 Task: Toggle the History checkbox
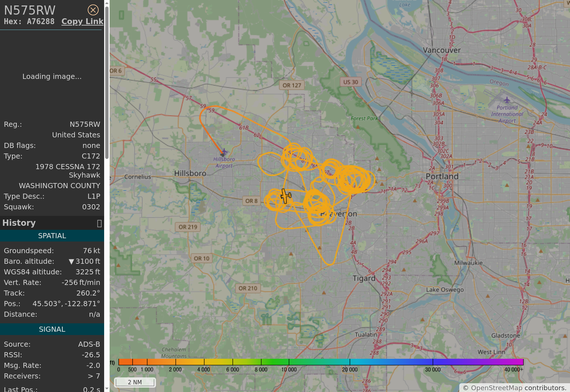click(x=99, y=223)
